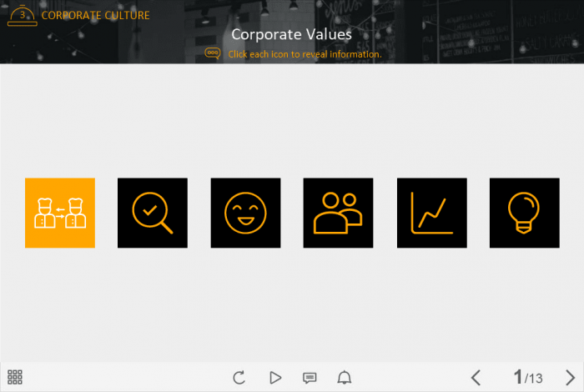
Task: Click the chapter 3 cloche icon
Action: tap(23, 15)
